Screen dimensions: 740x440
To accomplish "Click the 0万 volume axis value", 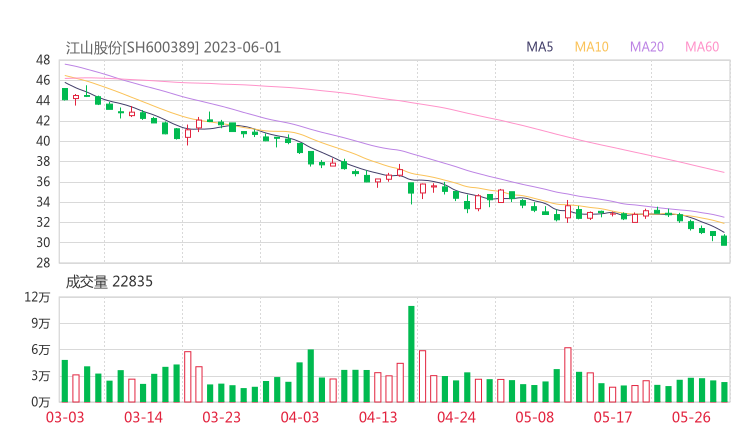I will pyautogui.click(x=41, y=402).
